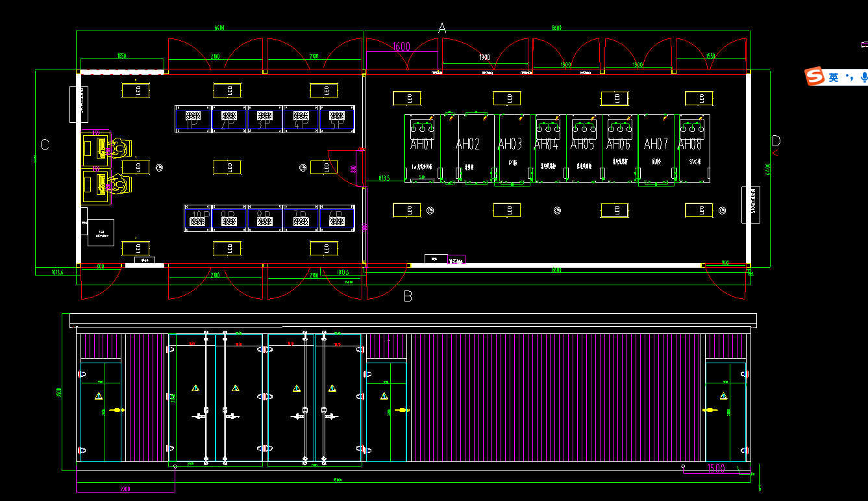The width and height of the screenshot is (868, 501).
Task: Select the section marker letter B
Action: pyautogui.click(x=408, y=296)
